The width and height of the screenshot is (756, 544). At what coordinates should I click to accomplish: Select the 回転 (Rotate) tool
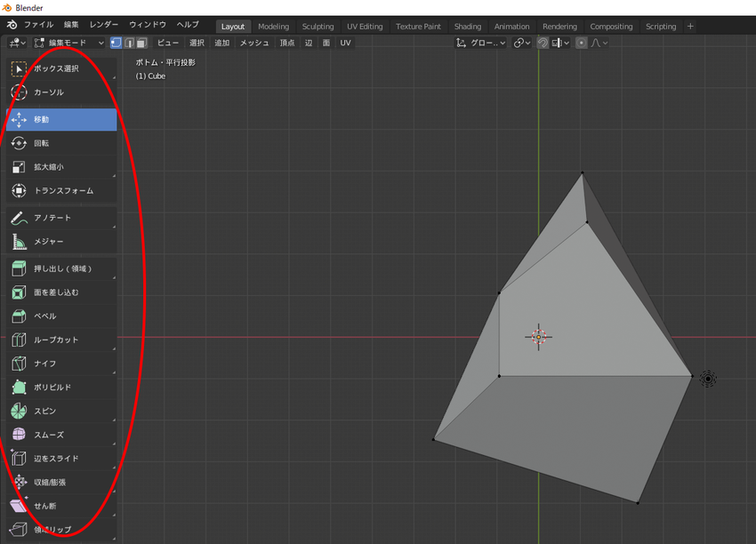tap(61, 143)
